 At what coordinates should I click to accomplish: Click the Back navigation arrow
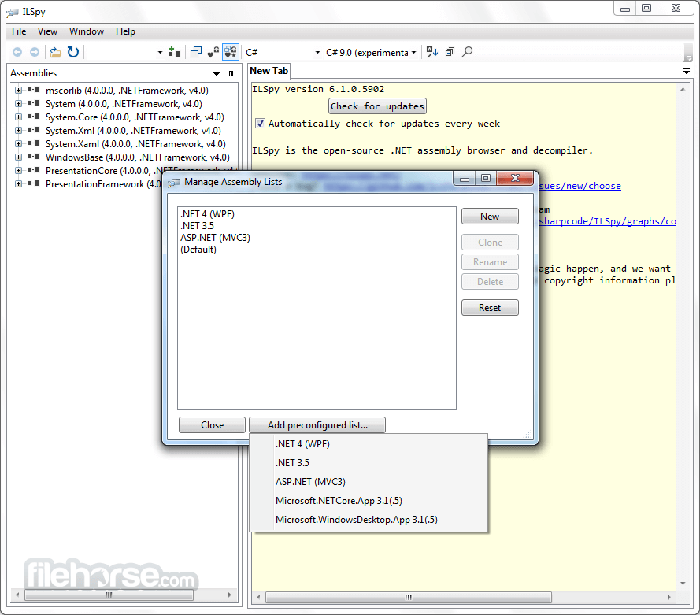pyautogui.click(x=17, y=52)
